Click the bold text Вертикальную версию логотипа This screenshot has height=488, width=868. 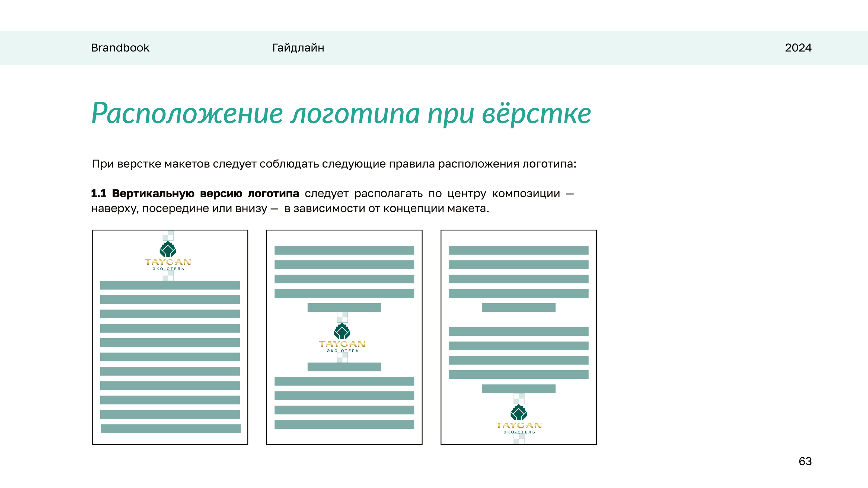coord(205,194)
